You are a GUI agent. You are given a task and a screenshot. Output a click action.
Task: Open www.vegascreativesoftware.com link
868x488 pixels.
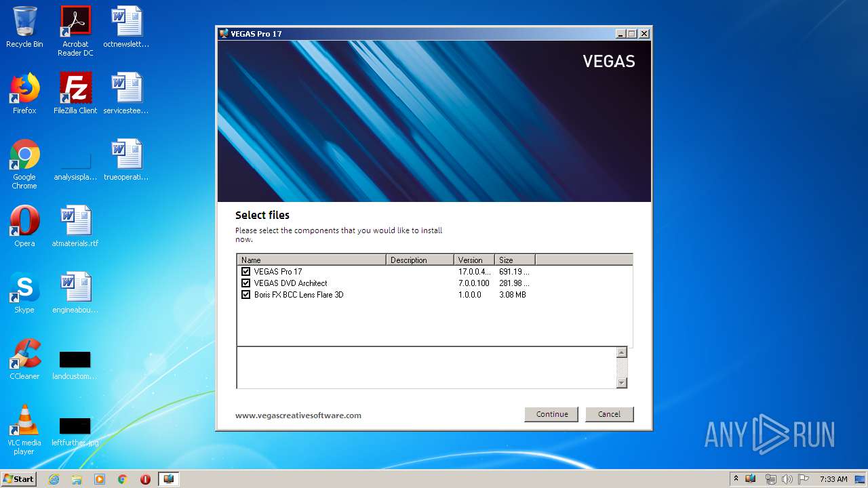click(298, 415)
